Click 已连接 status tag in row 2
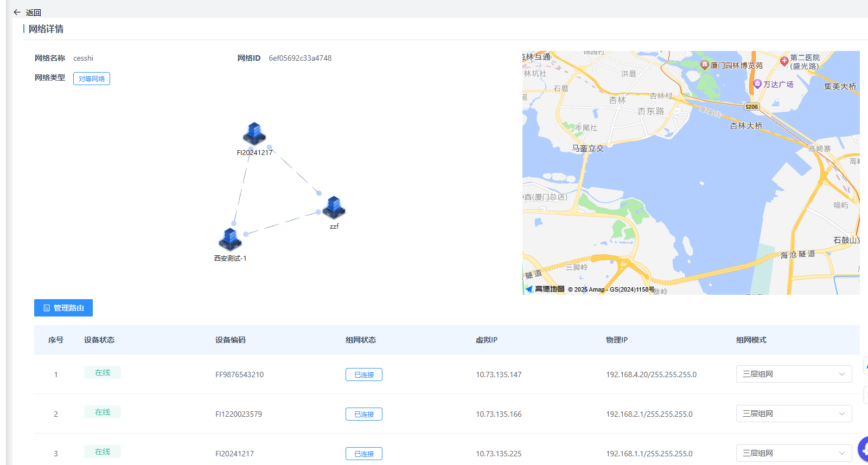Screen dimensions: 868x465 click(364, 414)
